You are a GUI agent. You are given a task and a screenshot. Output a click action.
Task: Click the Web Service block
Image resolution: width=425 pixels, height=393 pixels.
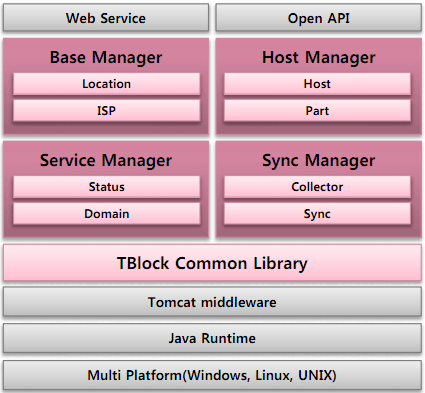tap(106, 18)
